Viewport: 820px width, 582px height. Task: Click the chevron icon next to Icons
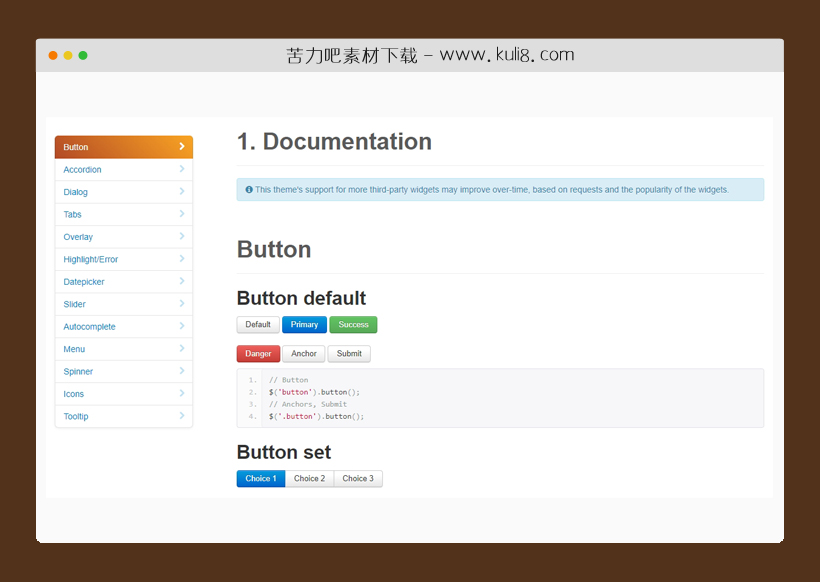[x=182, y=394]
